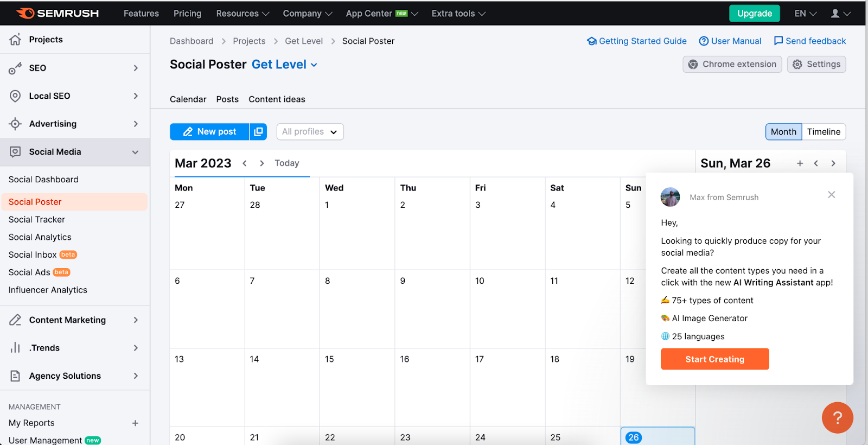Expand the Extra tools menu
868x445 pixels.
(x=458, y=14)
